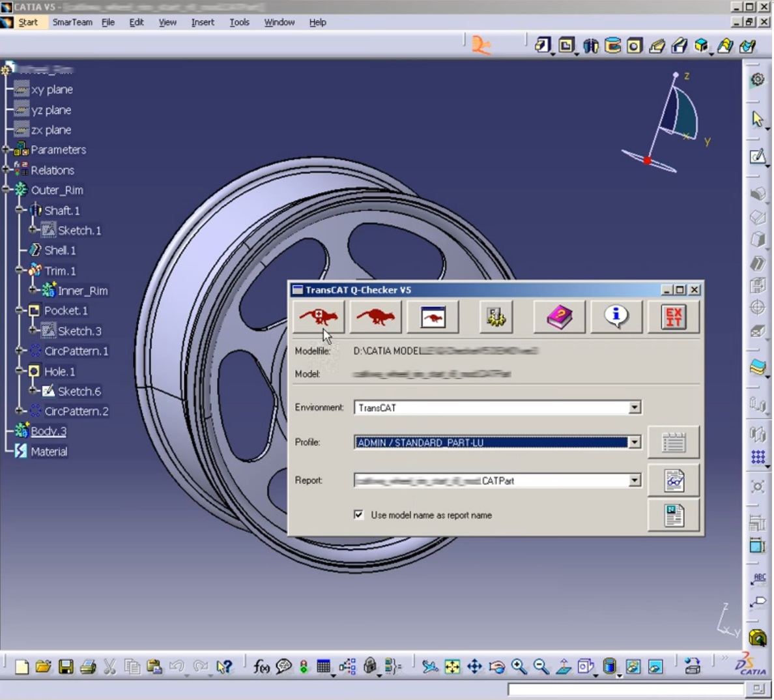Screen dimensions: 774x700
Task: Open the SmarTeam menu
Action: pyautogui.click(x=72, y=22)
